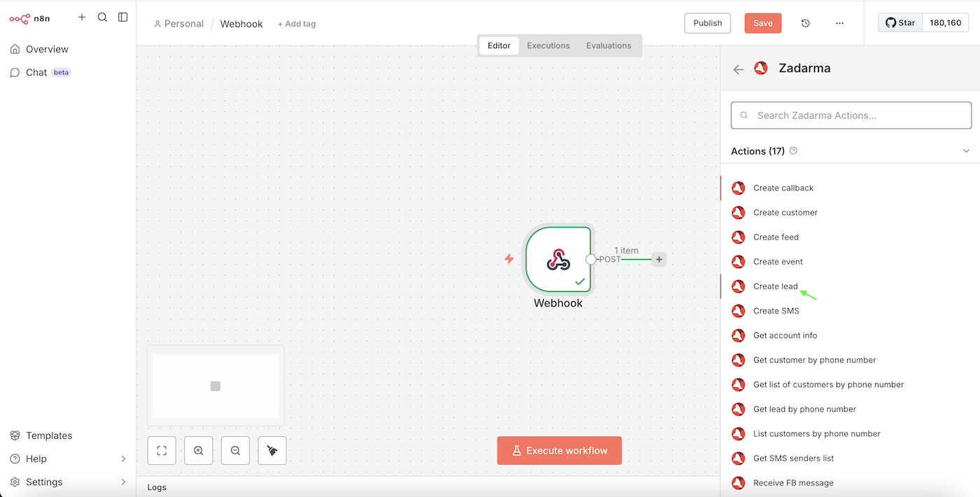Viewport: 980px width, 497px height.
Task: Click the Webhook workflow name
Action: pos(241,24)
